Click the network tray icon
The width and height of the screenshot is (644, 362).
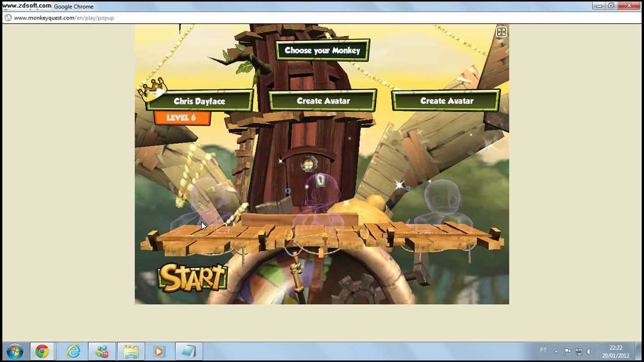pos(579,351)
